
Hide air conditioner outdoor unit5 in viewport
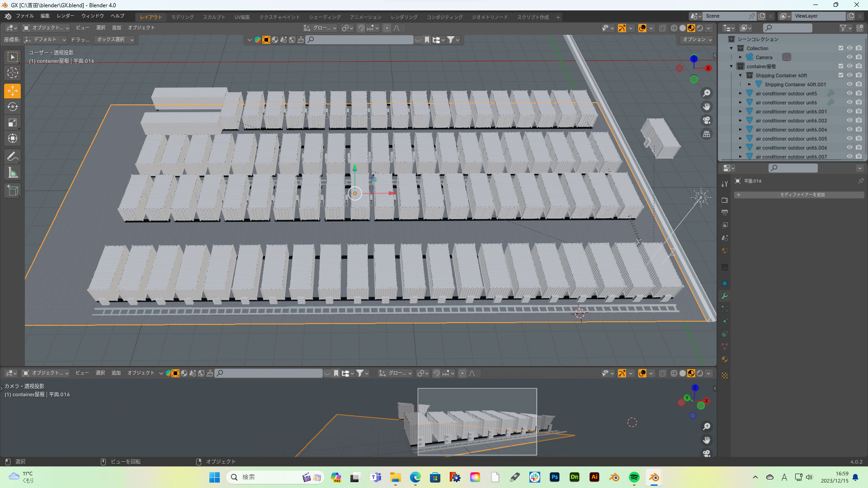849,94
